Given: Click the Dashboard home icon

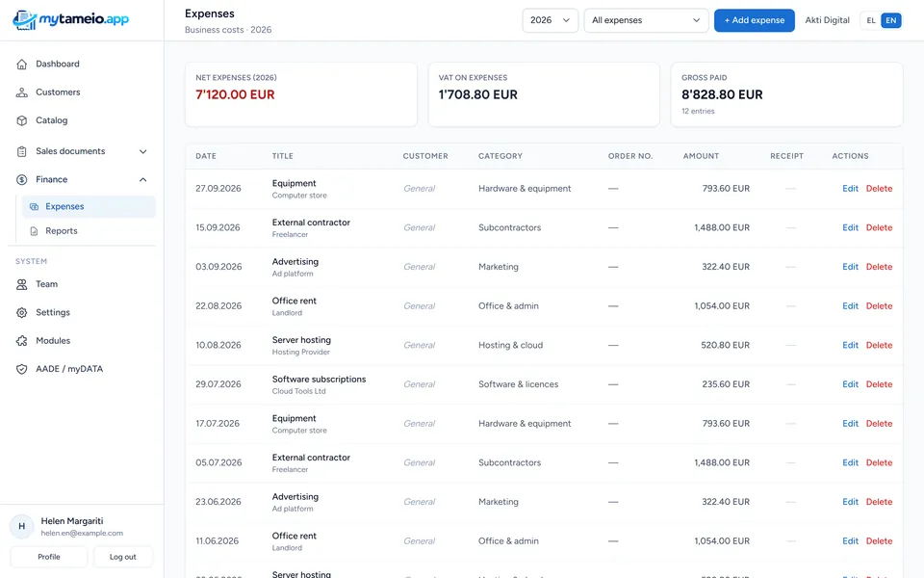Looking at the screenshot, I should pyautogui.click(x=22, y=64).
